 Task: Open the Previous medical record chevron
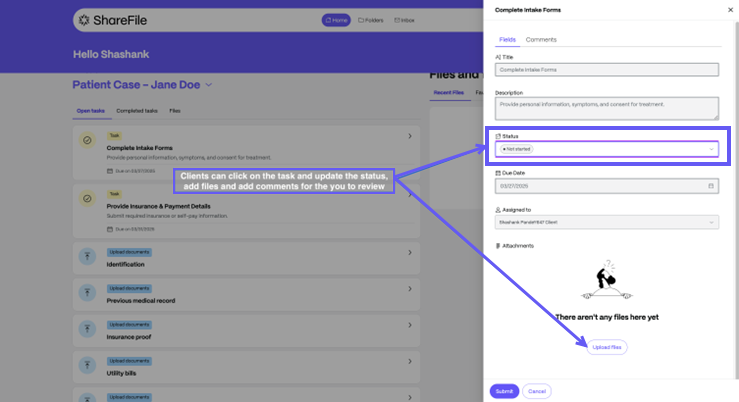point(410,289)
